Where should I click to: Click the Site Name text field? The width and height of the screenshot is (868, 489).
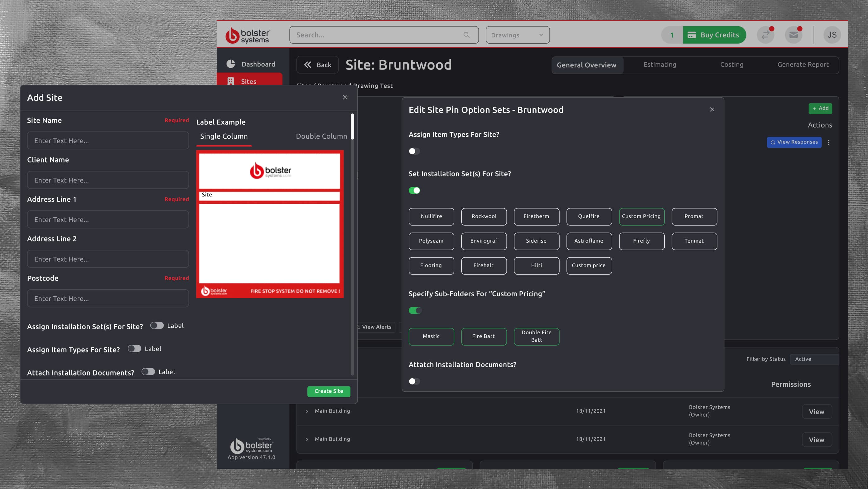click(x=108, y=141)
